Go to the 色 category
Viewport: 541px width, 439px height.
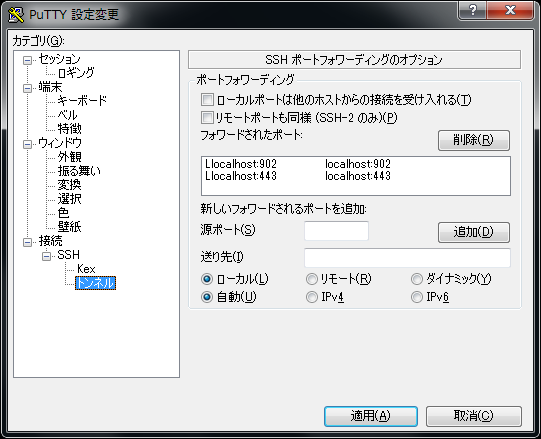coord(63,213)
